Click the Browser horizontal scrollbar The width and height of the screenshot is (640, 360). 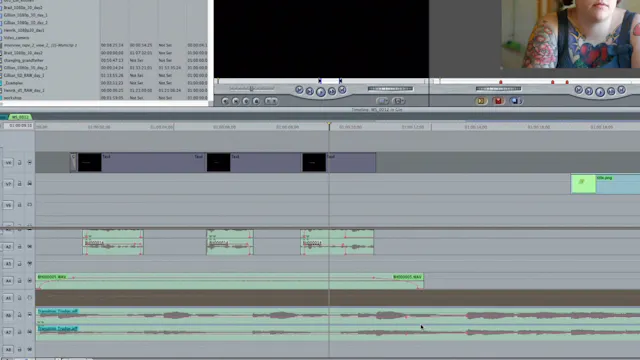pyautogui.click(x=104, y=104)
